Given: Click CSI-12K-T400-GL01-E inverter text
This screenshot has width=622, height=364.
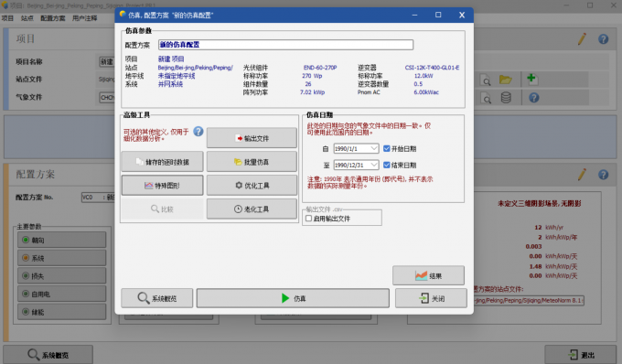Looking at the screenshot, I should pyautogui.click(x=432, y=68).
